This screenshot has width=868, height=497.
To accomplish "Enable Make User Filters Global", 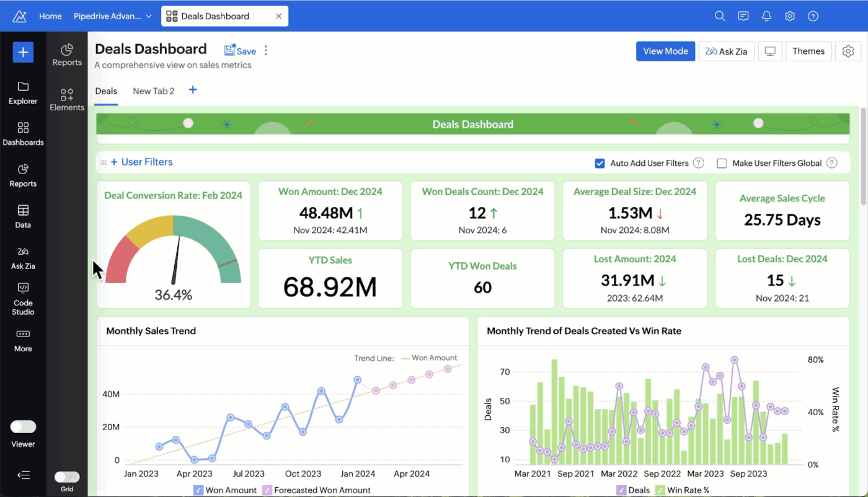I will [722, 163].
